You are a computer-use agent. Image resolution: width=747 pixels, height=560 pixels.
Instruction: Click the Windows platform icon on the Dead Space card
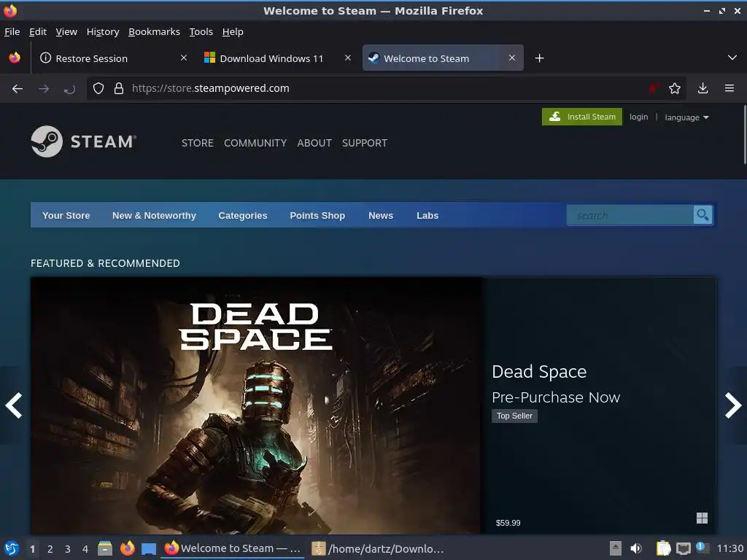click(x=702, y=518)
